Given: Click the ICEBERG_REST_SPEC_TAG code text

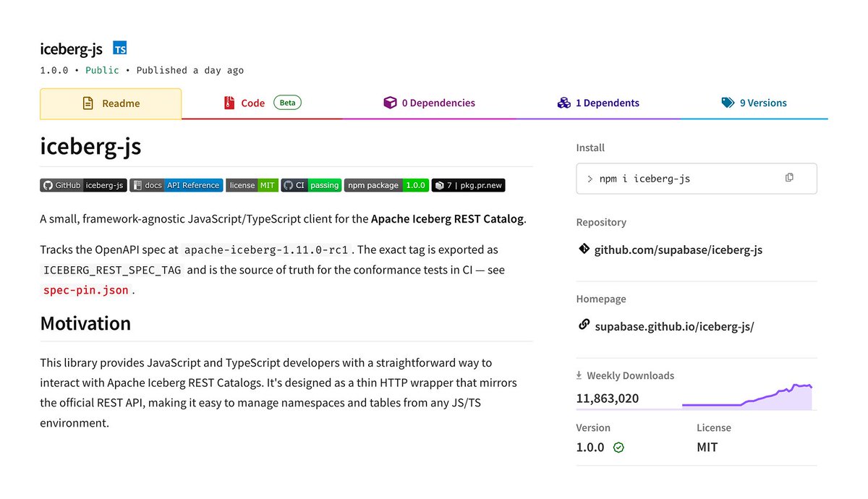Looking at the screenshot, I should click(x=113, y=270).
